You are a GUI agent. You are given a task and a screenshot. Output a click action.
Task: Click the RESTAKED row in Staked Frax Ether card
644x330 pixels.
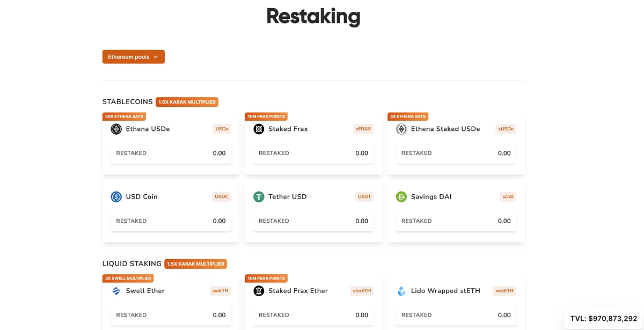313,316
